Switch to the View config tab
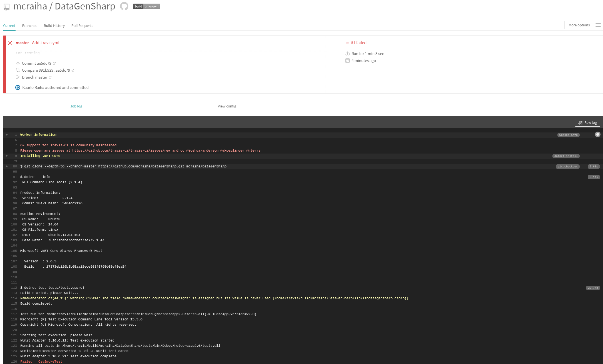603x364 pixels. 227,106
